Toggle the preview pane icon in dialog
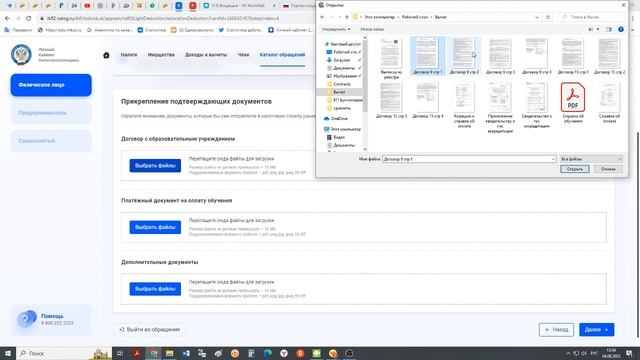This screenshot has height=360, width=640. pyautogui.click(x=609, y=29)
